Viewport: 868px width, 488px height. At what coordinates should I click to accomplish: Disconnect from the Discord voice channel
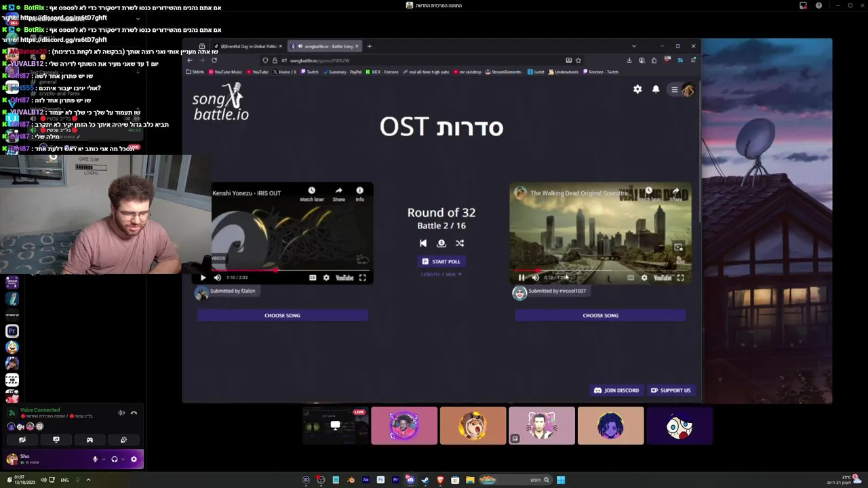click(x=134, y=413)
